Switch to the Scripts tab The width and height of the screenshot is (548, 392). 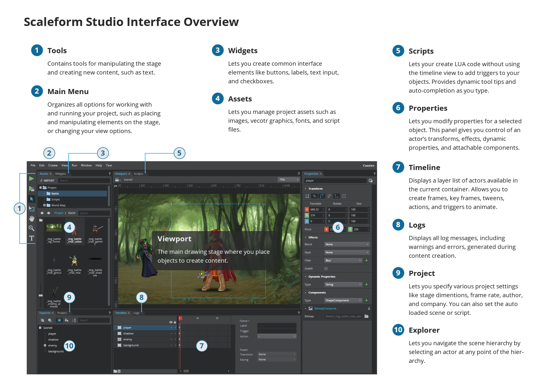(138, 174)
